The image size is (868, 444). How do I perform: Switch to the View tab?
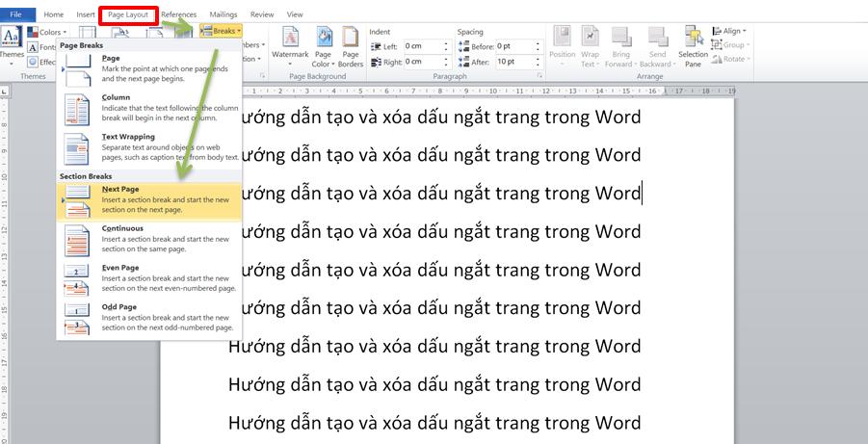tap(295, 14)
